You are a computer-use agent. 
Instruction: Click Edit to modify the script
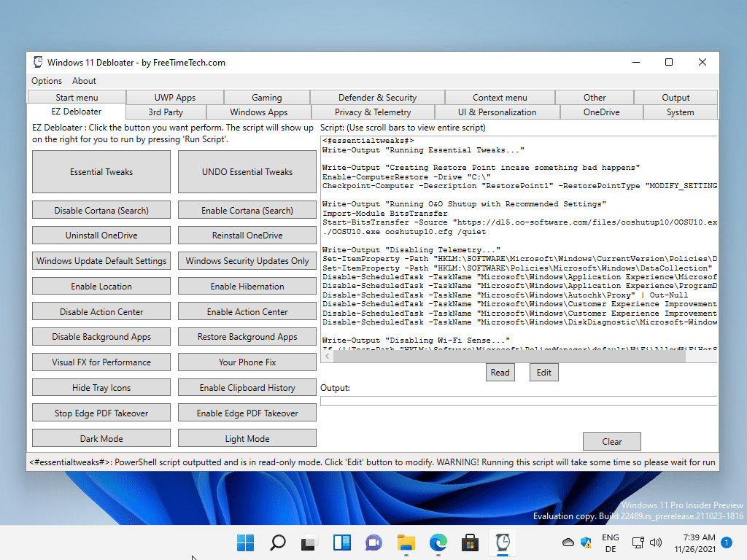(543, 372)
